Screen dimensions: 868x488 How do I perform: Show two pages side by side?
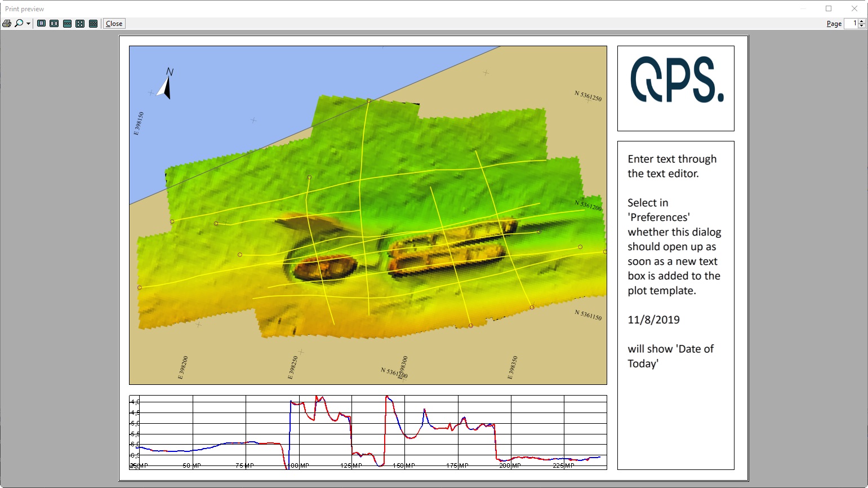[54, 23]
